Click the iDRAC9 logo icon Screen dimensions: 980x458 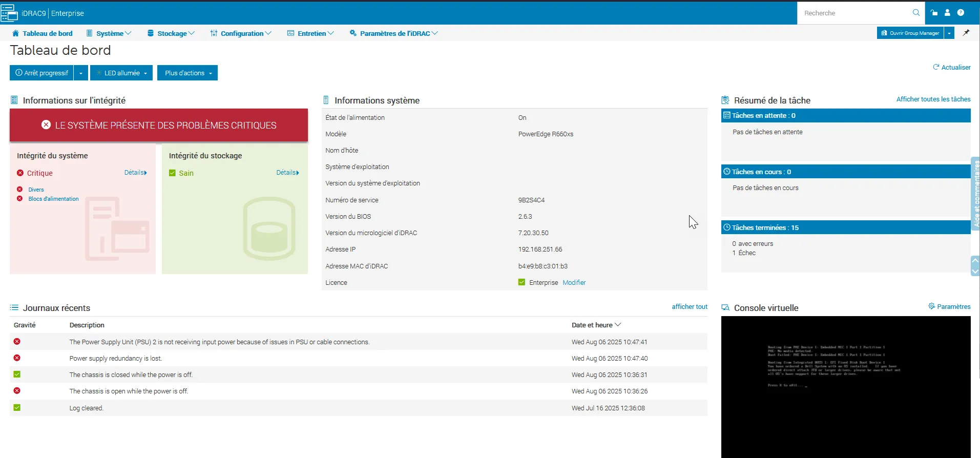tap(9, 13)
